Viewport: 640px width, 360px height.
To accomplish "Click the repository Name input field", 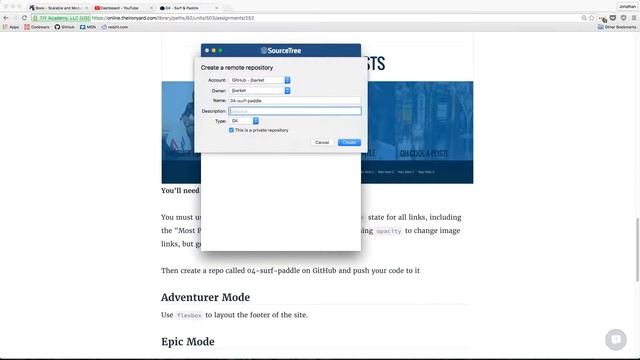I will [x=295, y=100].
